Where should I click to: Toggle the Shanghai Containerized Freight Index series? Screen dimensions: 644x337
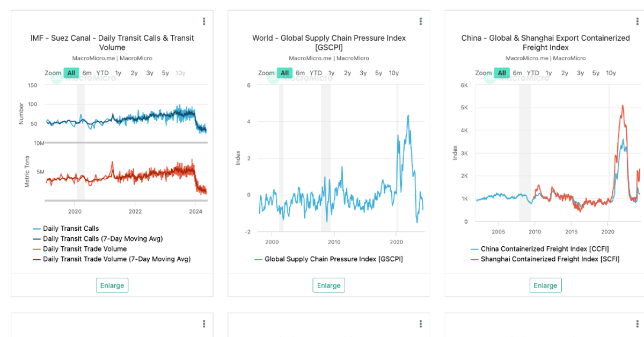(550, 259)
